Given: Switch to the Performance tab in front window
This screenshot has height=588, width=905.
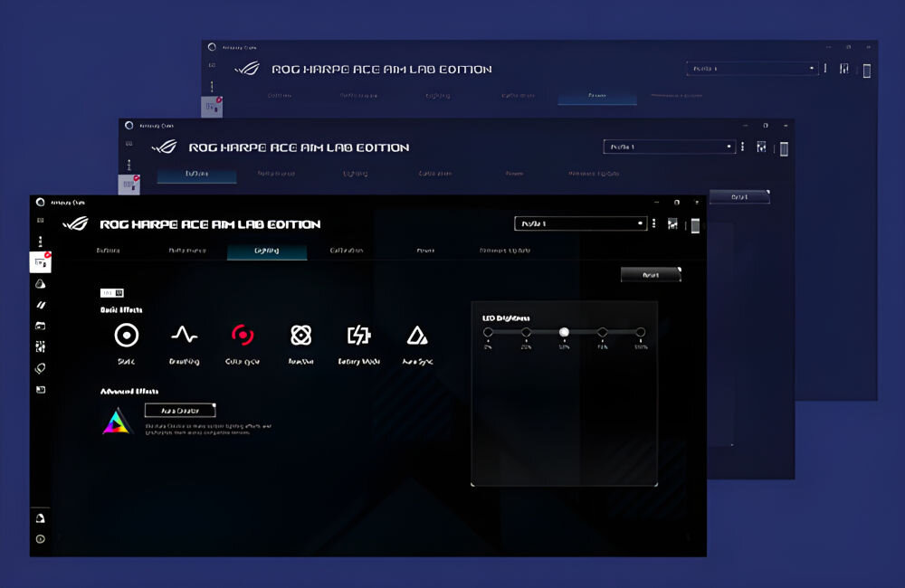Looking at the screenshot, I should tap(187, 251).
